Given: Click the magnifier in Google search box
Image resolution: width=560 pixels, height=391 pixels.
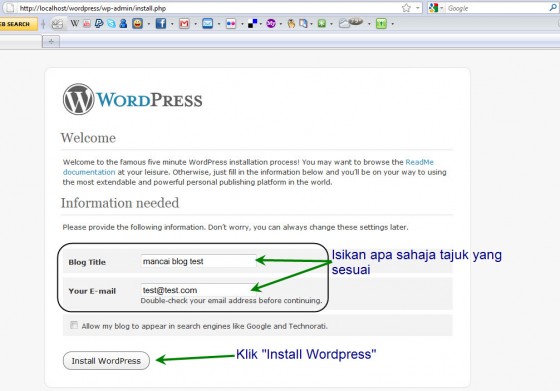Looking at the screenshot, I should [553, 8].
